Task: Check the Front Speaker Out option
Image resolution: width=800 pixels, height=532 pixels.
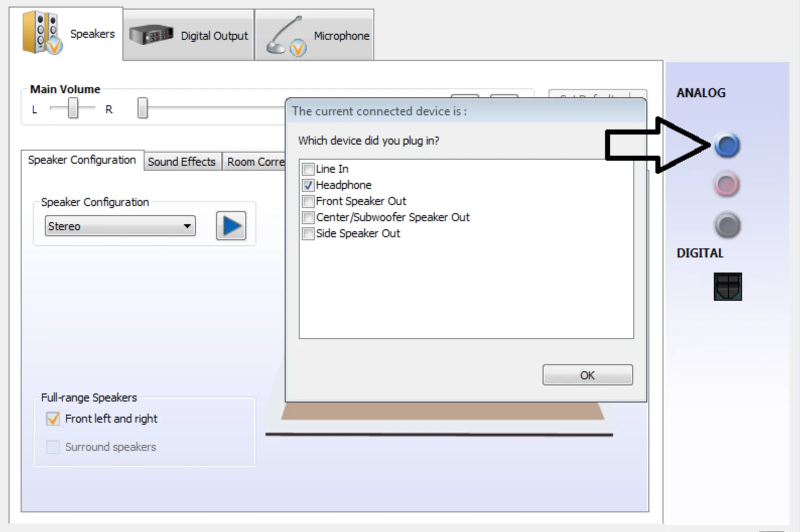Action: 308,201
